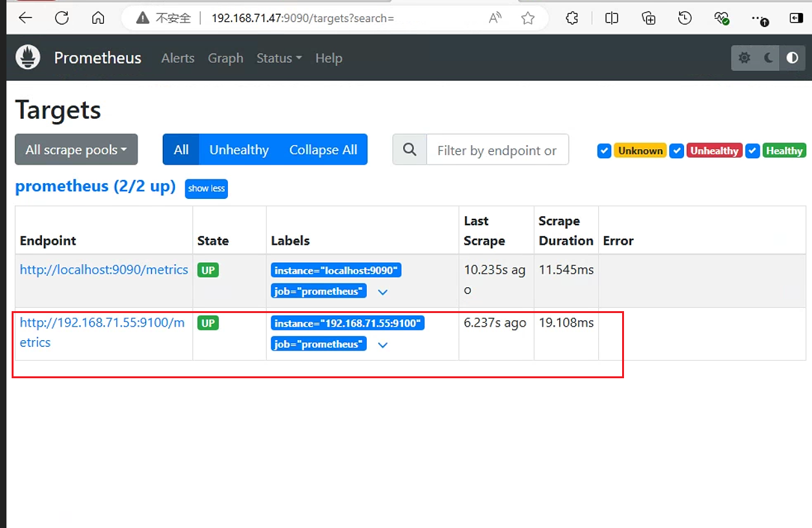Image resolution: width=812 pixels, height=528 pixels.
Task: Open the browser collections icon
Action: [649, 18]
